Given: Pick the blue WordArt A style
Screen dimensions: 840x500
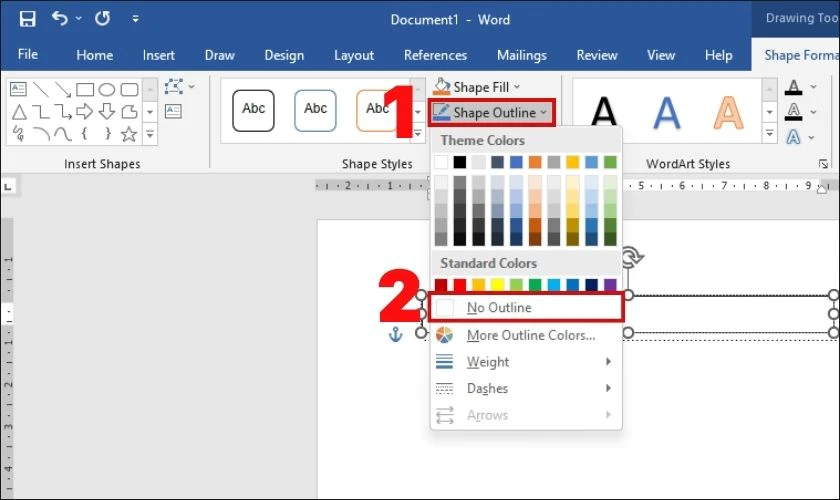Looking at the screenshot, I should (666, 113).
